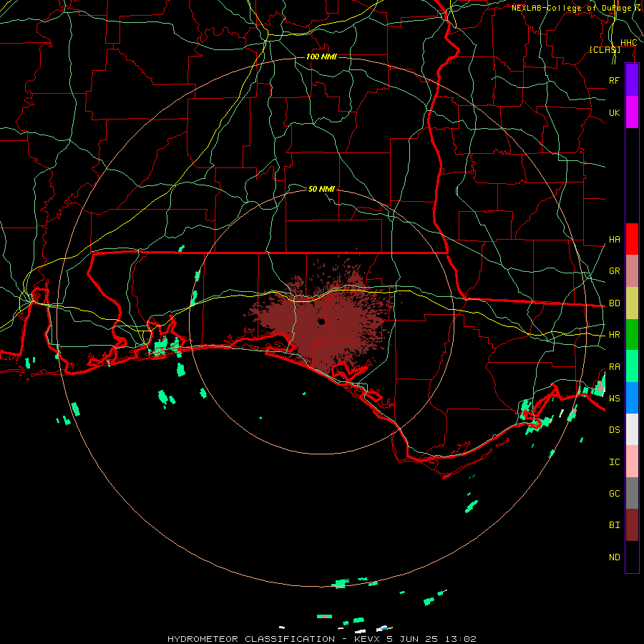Click the 'GC' legend label
Viewport: 644px width, 644px height.
(x=614, y=493)
